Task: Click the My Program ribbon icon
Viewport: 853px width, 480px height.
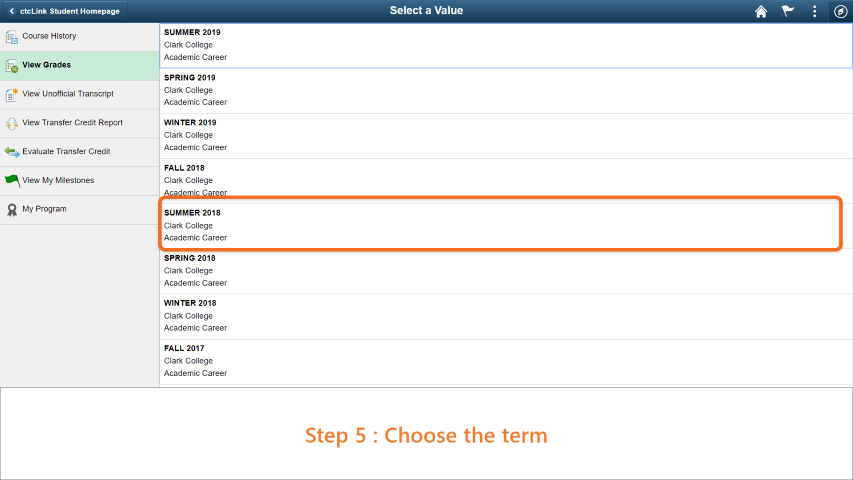Action: coord(11,210)
